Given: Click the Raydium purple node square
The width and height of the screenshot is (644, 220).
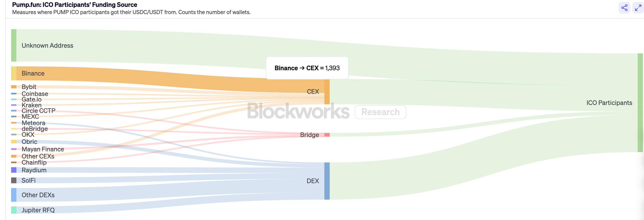Looking at the screenshot, I should (14, 170).
